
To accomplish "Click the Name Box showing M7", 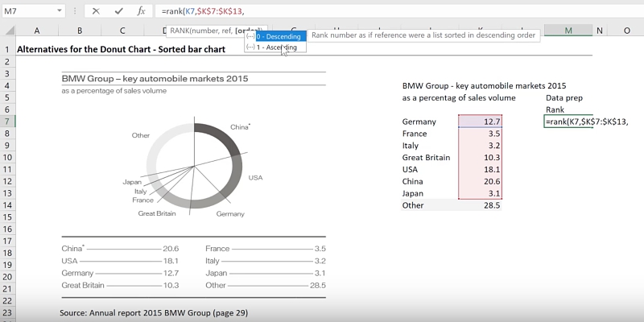I will 28,11.
